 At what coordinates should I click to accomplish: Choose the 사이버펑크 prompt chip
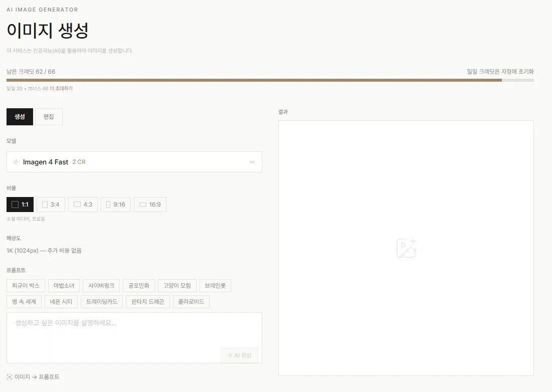(101, 286)
